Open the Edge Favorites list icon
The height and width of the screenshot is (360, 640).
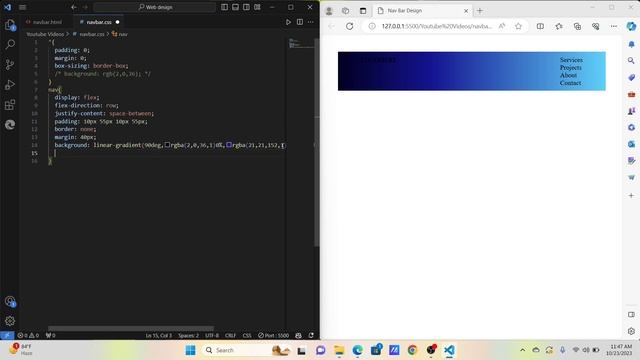(x=559, y=26)
